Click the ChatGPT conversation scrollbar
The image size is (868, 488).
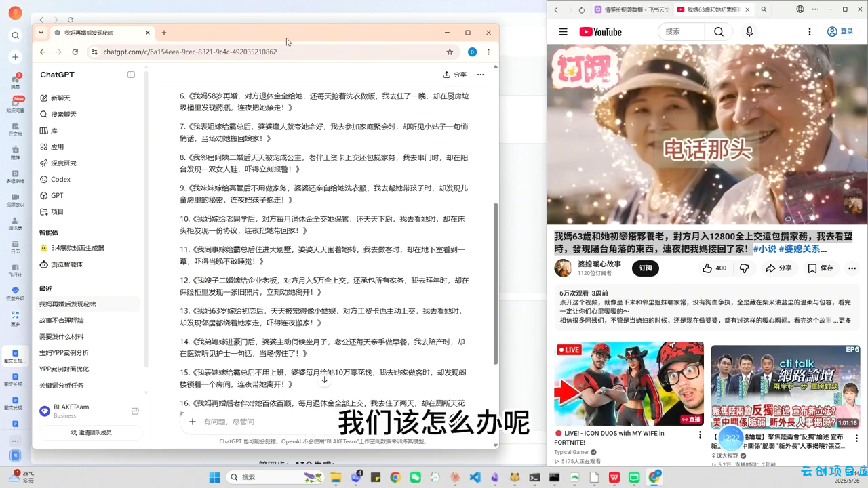[496, 283]
